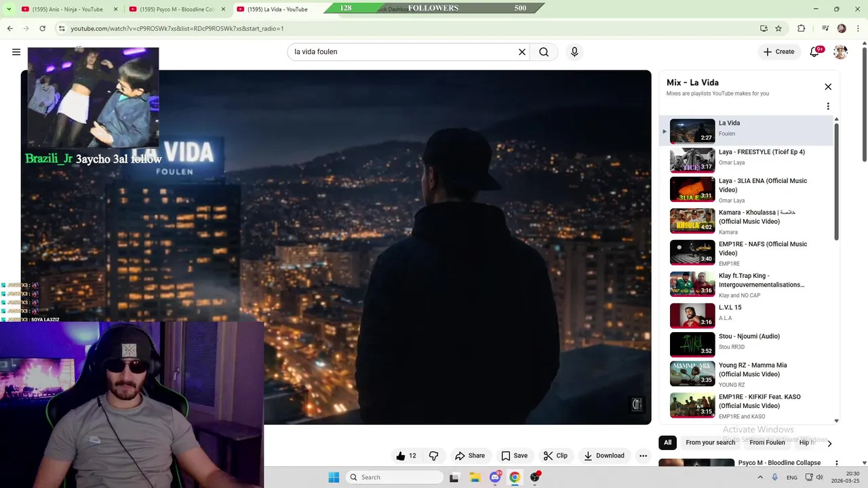The height and width of the screenshot is (488, 868).
Task: Save the video to playlist
Action: click(x=514, y=455)
